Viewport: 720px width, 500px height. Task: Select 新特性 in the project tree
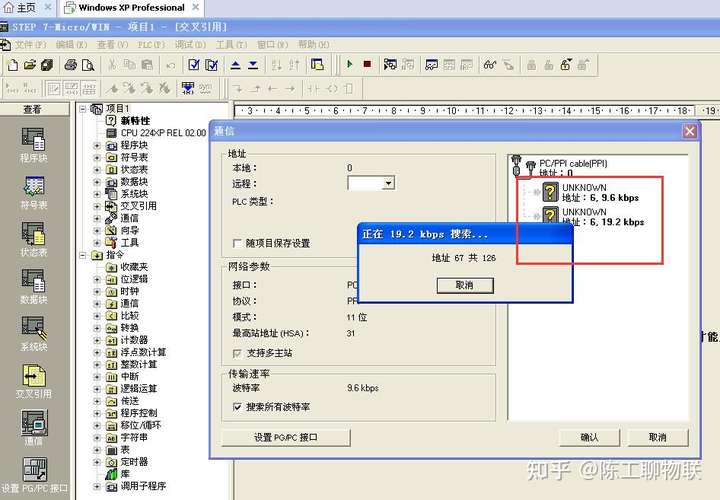135,121
